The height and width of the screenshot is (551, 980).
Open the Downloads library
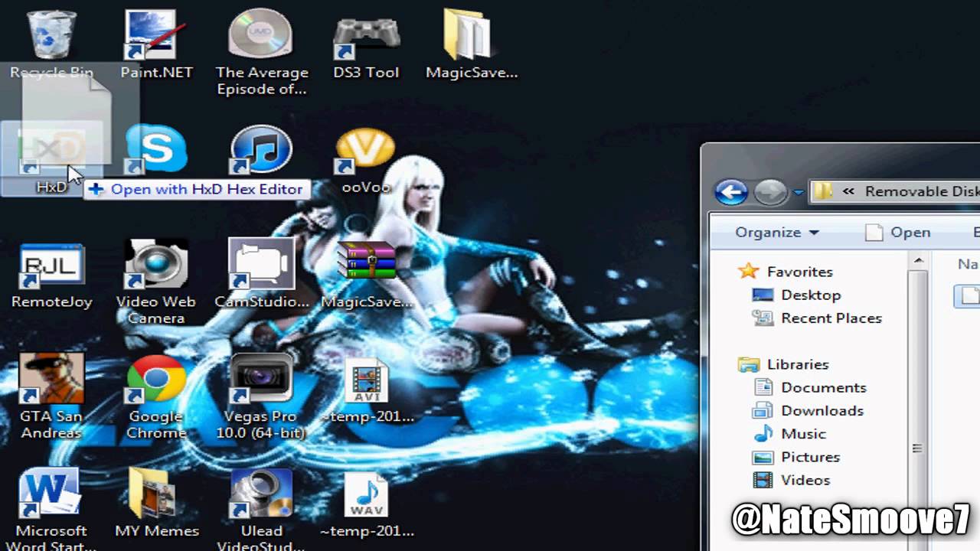click(808, 410)
